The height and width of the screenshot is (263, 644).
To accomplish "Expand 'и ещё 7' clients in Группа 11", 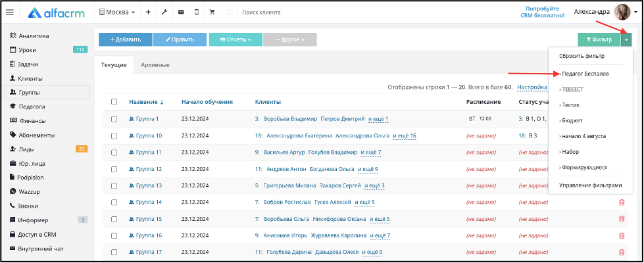I will point(371,153).
